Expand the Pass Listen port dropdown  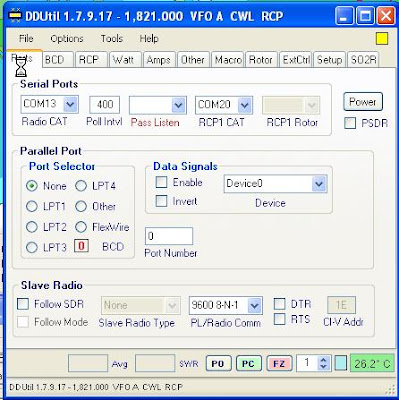(x=178, y=105)
